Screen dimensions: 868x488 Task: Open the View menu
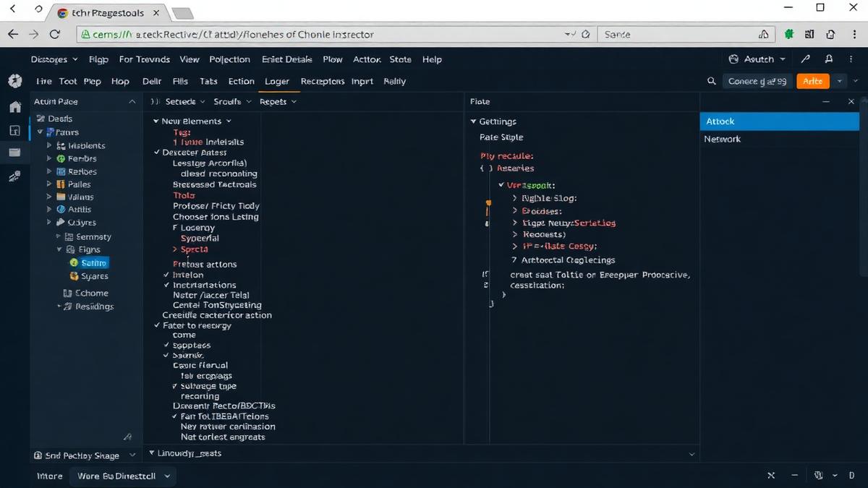click(189, 59)
